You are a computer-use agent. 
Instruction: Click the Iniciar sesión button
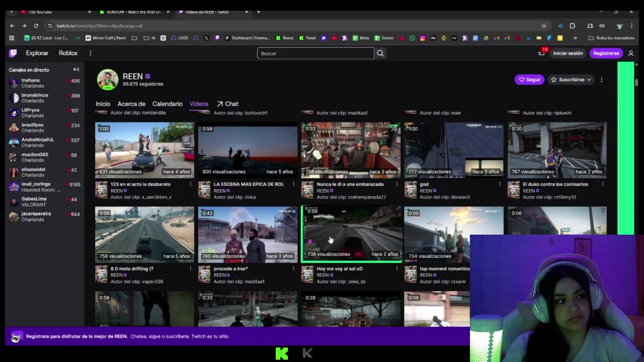[568, 53]
